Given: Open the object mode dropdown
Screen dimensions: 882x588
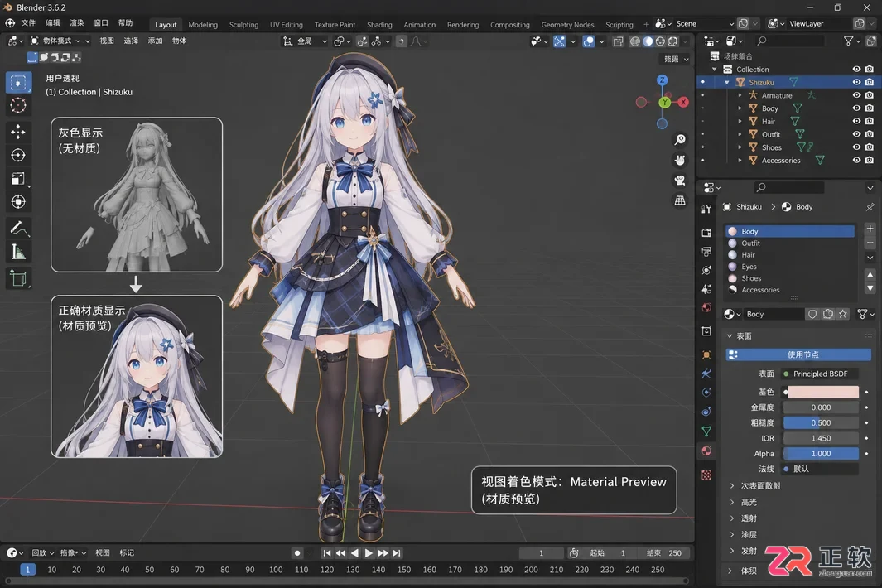Looking at the screenshot, I should pyautogui.click(x=60, y=41).
